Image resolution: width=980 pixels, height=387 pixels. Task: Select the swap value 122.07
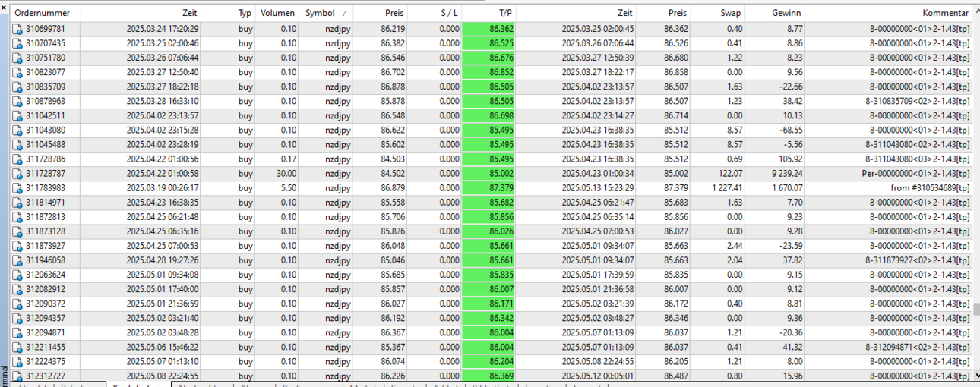coord(729,173)
